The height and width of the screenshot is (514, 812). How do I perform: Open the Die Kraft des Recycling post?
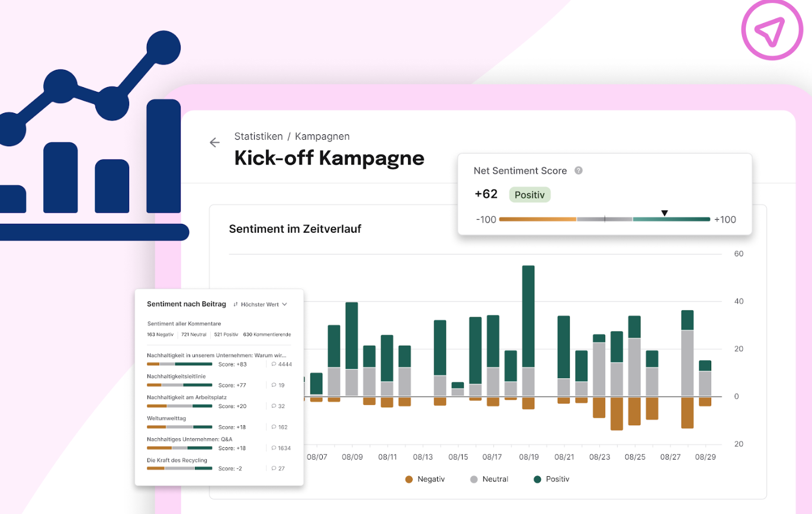click(x=177, y=460)
